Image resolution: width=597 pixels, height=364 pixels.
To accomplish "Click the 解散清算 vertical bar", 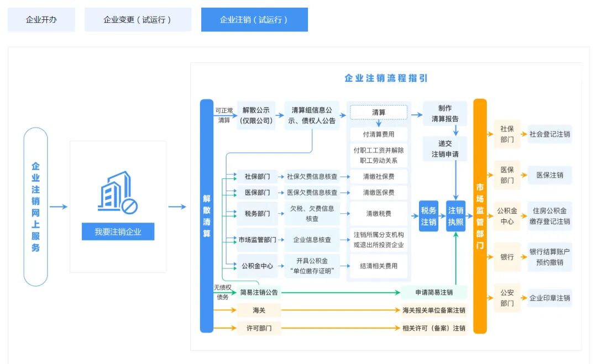I will click(205, 215).
